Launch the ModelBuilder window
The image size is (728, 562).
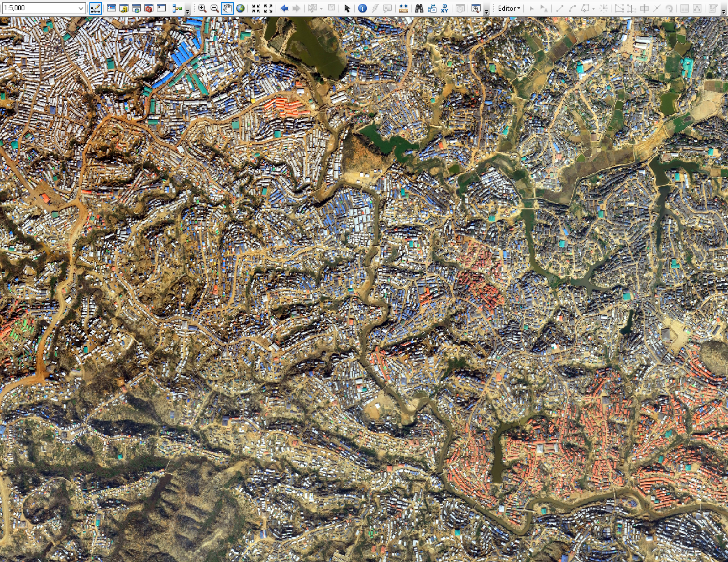click(177, 8)
